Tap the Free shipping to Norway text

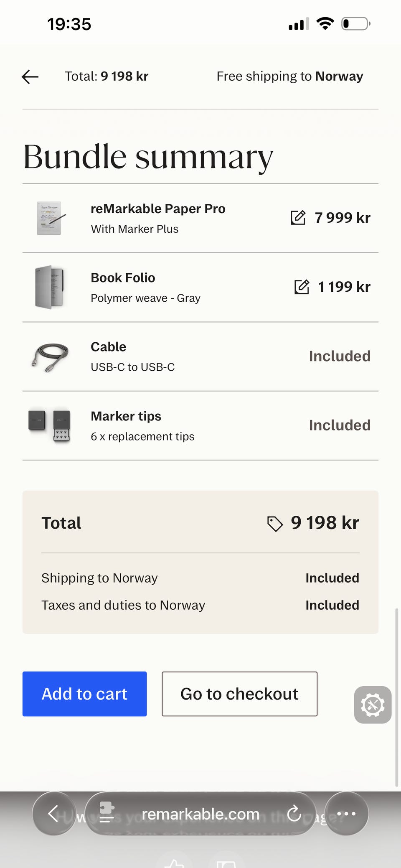(289, 76)
